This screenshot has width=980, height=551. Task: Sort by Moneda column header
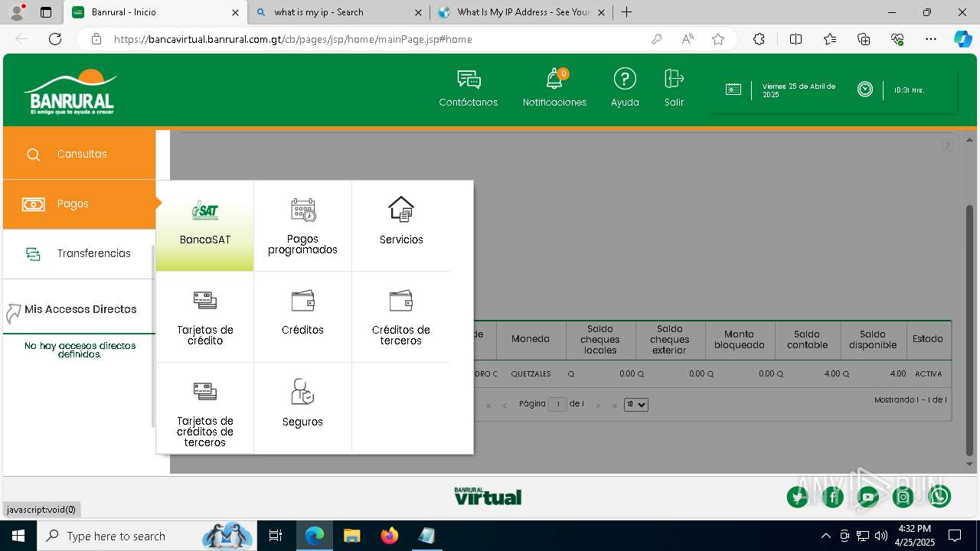point(531,339)
